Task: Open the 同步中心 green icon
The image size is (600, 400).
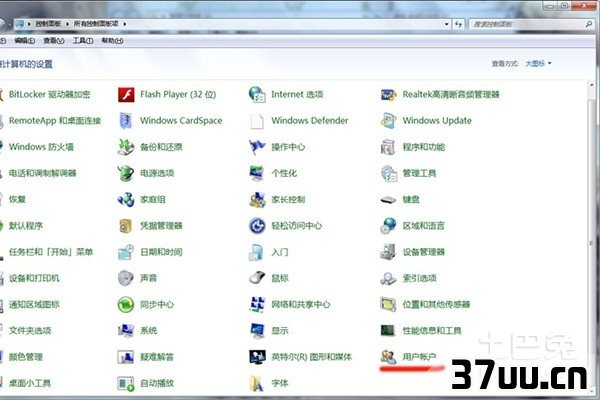Action: click(x=126, y=305)
